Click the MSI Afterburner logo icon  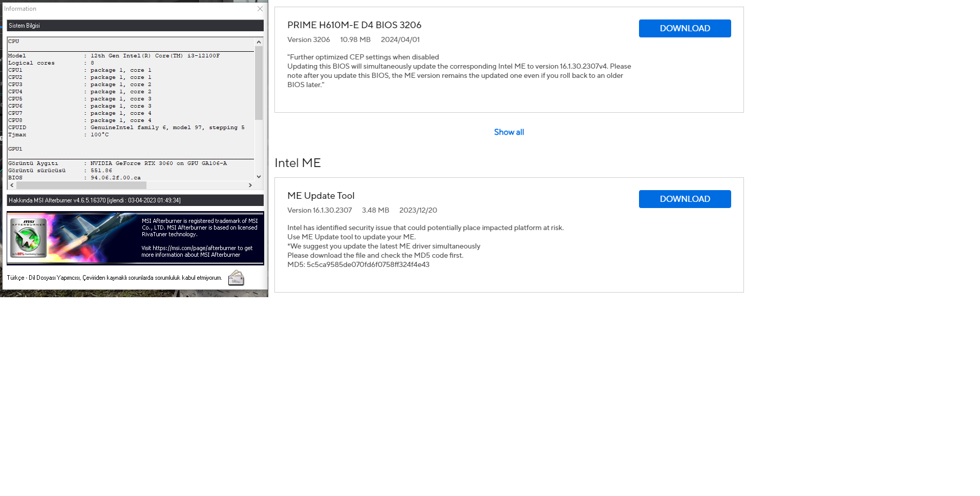(29, 238)
